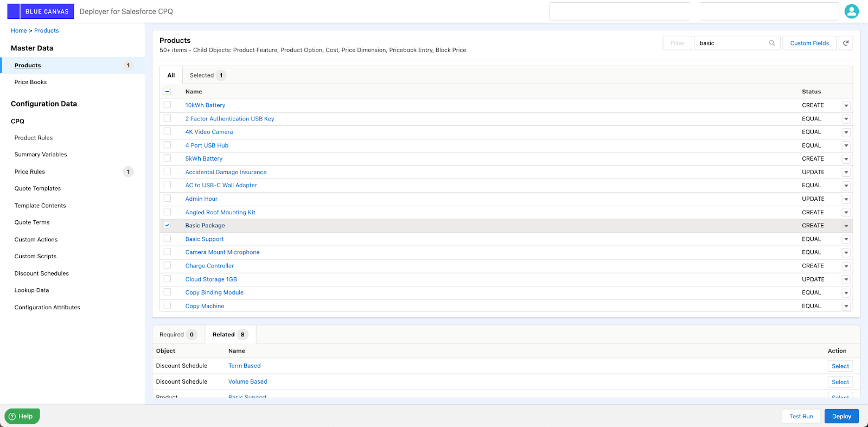
Task: Uncheck the Basic Package checkbox
Action: (167, 225)
